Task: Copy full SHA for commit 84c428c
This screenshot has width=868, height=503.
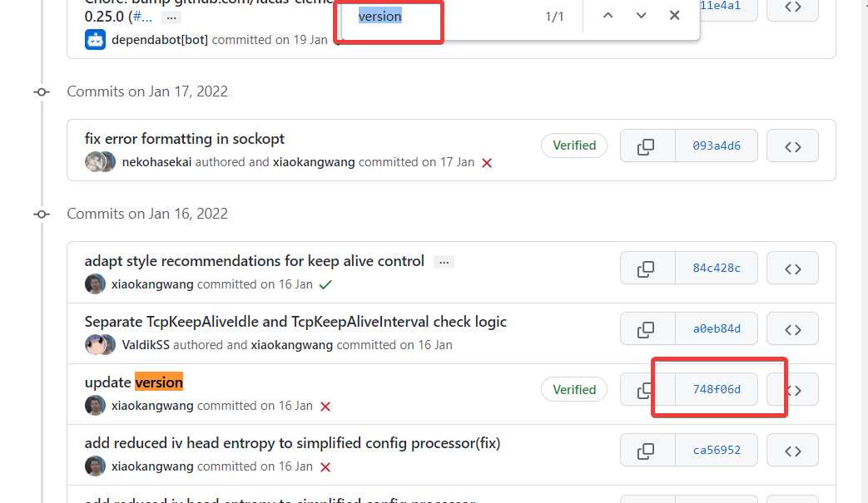Action: click(647, 269)
